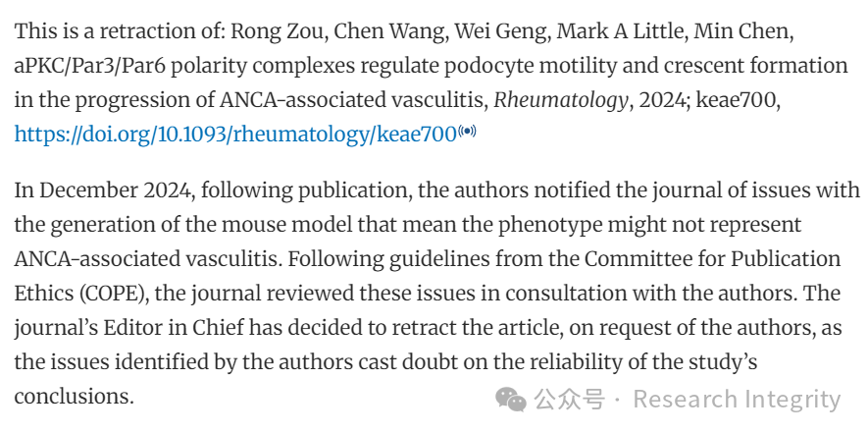868x433 pixels.
Task: Click 'Committee for Publication' in the text
Action: pos(712,259)
